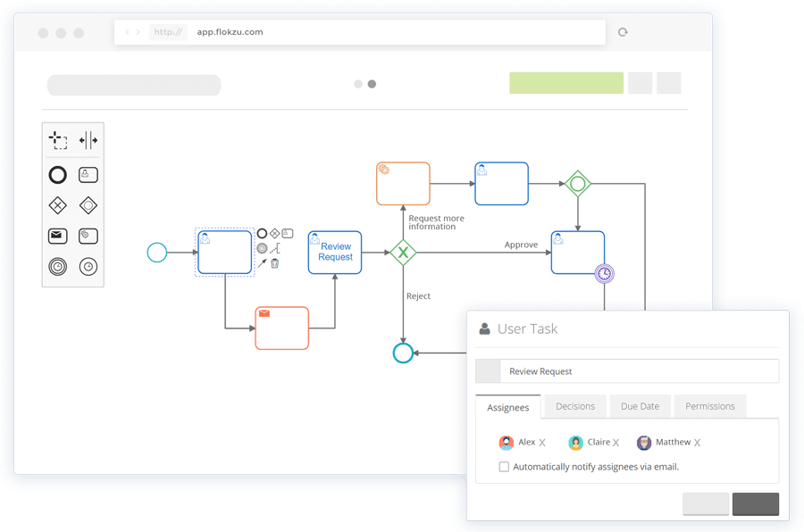The image size is (804, 532).
Task: Select the user task shape in the palette
Action: [87, 174]
